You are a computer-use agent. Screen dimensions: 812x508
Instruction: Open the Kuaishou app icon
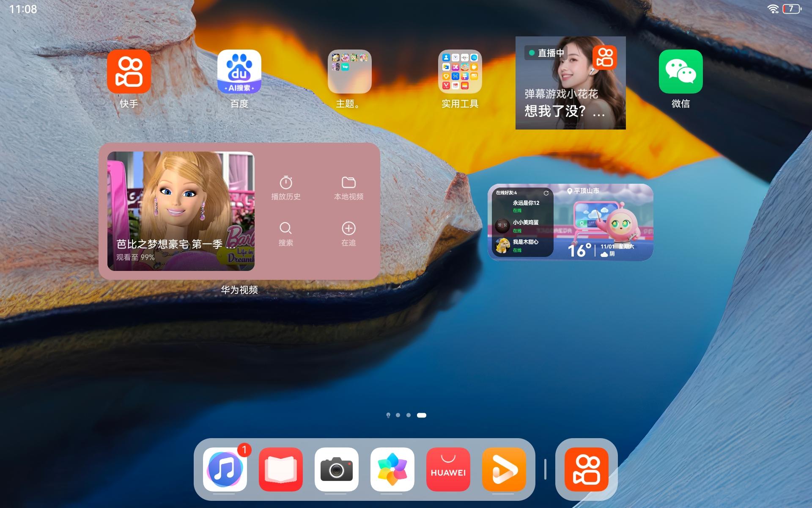click(129, 72)
